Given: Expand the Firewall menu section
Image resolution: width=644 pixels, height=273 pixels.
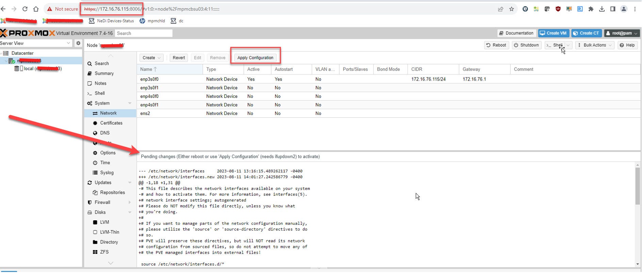Looking at the screenshot, I should coord(130,202).
